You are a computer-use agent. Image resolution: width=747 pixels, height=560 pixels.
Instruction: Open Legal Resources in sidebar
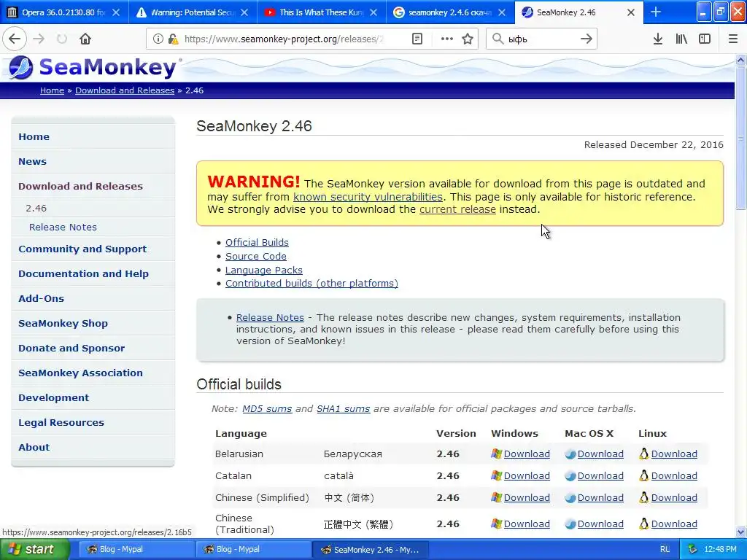[61, 422]
